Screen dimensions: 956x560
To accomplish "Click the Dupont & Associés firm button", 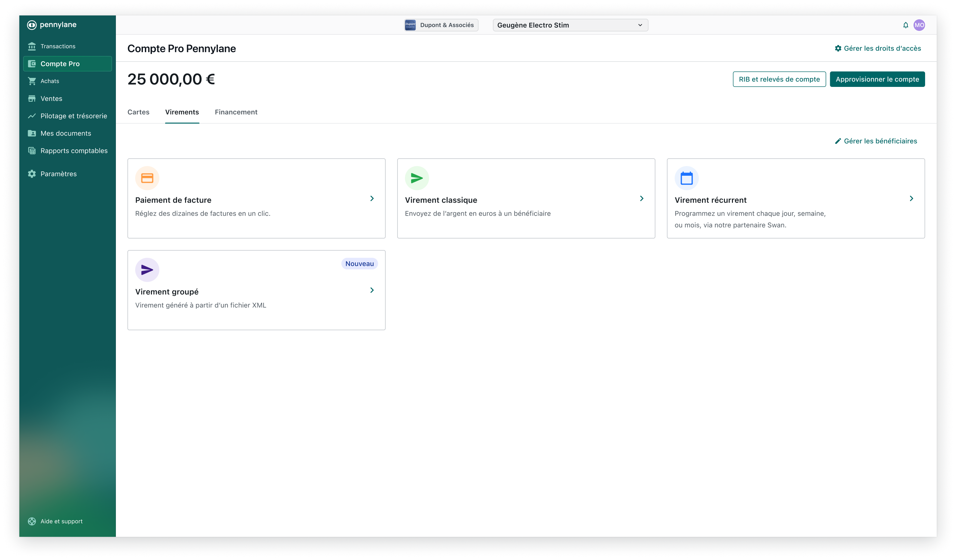I will pyautogui.click(x=441, y=25).
